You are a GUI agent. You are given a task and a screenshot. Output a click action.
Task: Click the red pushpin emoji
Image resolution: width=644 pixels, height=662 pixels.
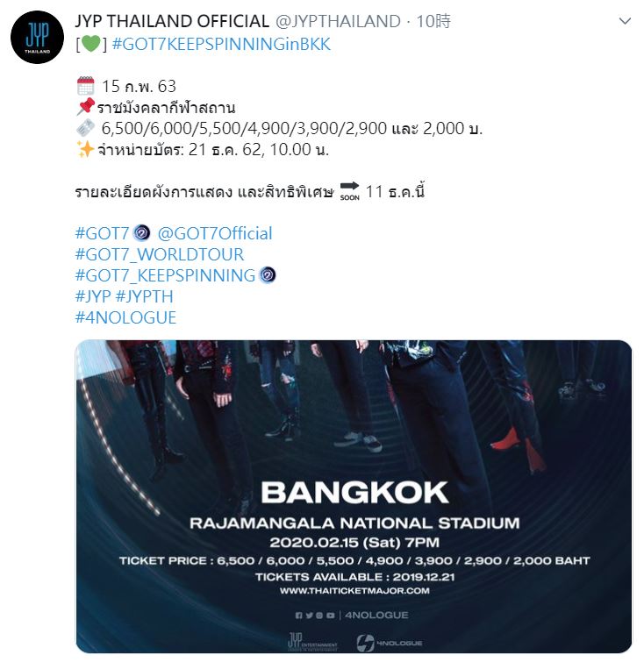coord(85,106)
